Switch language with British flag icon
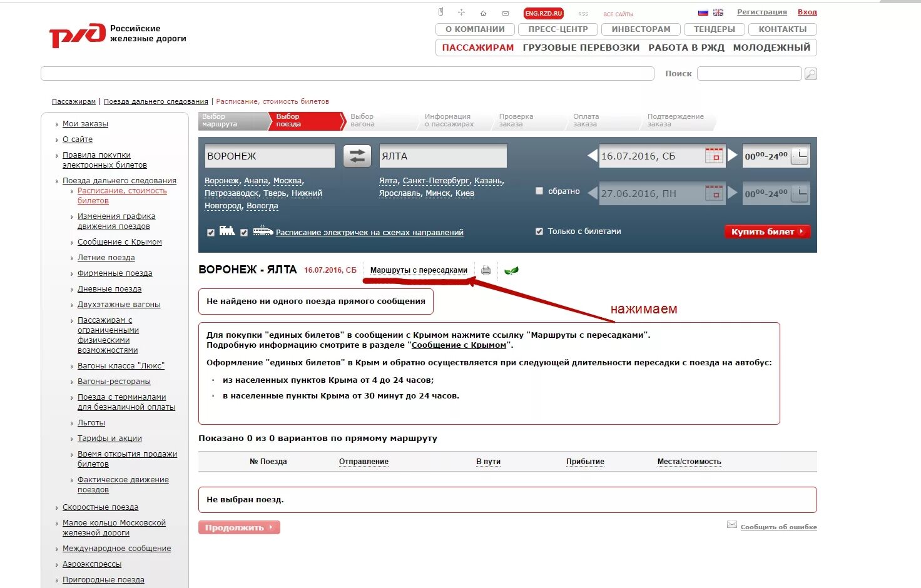The width and height of the screenshot is (921, 588). [x=718, y=13]
